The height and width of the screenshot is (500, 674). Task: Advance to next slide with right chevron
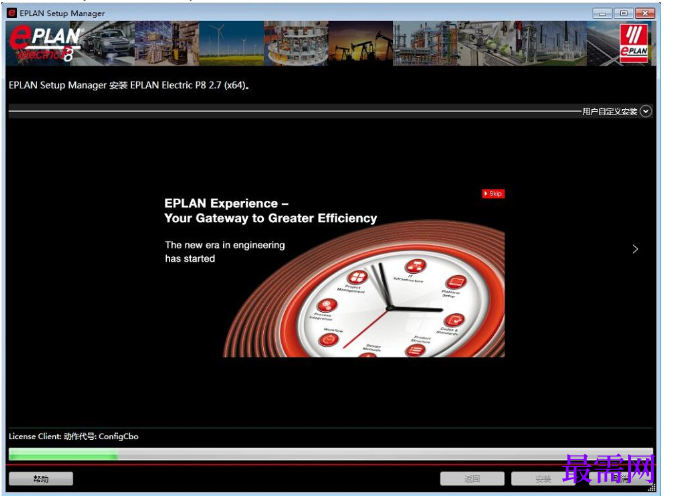[635, 249]
